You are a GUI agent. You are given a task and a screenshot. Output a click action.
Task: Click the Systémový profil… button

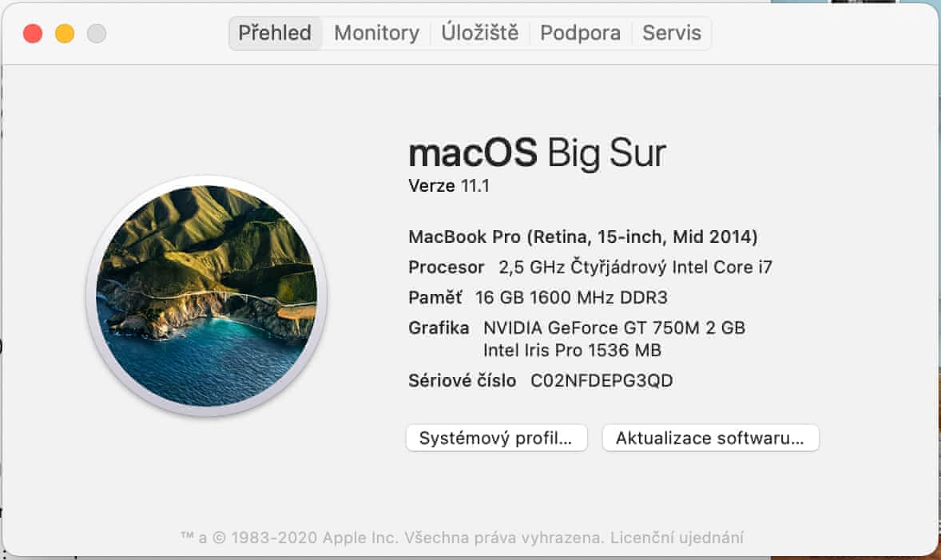click(x=496, y=438)
